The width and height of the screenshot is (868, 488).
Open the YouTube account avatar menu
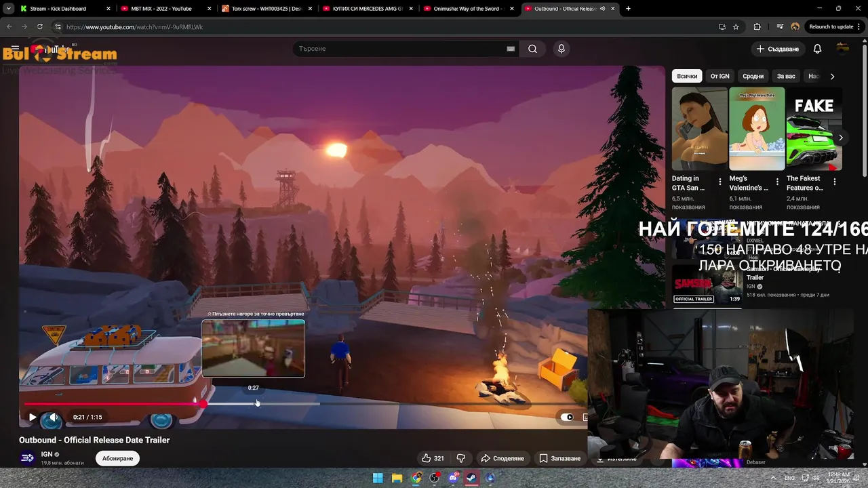(x=843, y=48)
